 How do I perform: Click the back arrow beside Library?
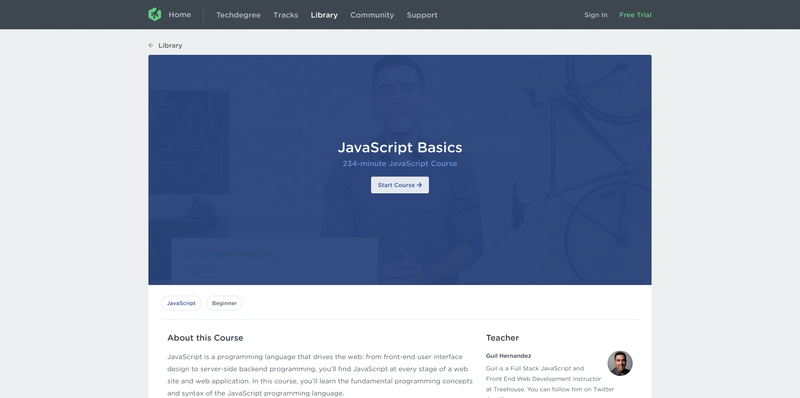tap(151, 45)
